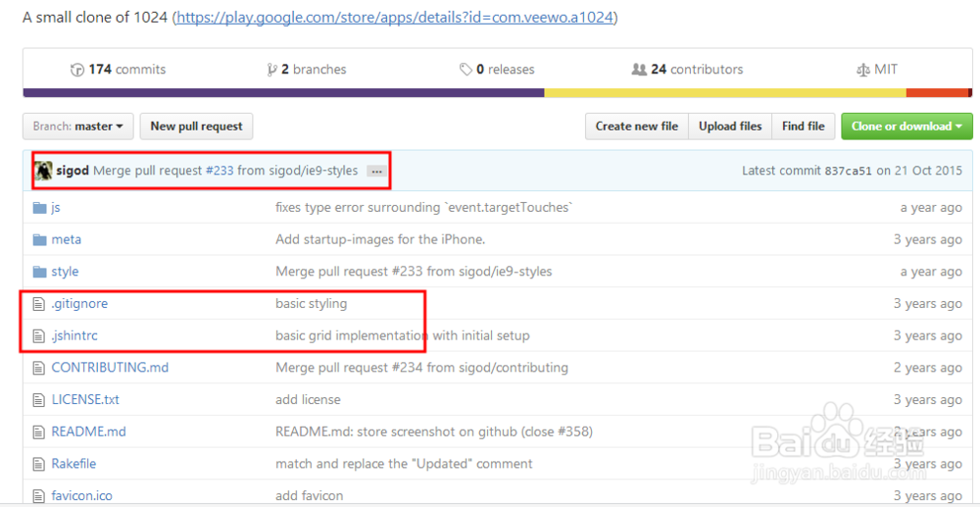Viewport: 980px width, 507px height.
Task: Click the Find file button
Action: point(803,127)
